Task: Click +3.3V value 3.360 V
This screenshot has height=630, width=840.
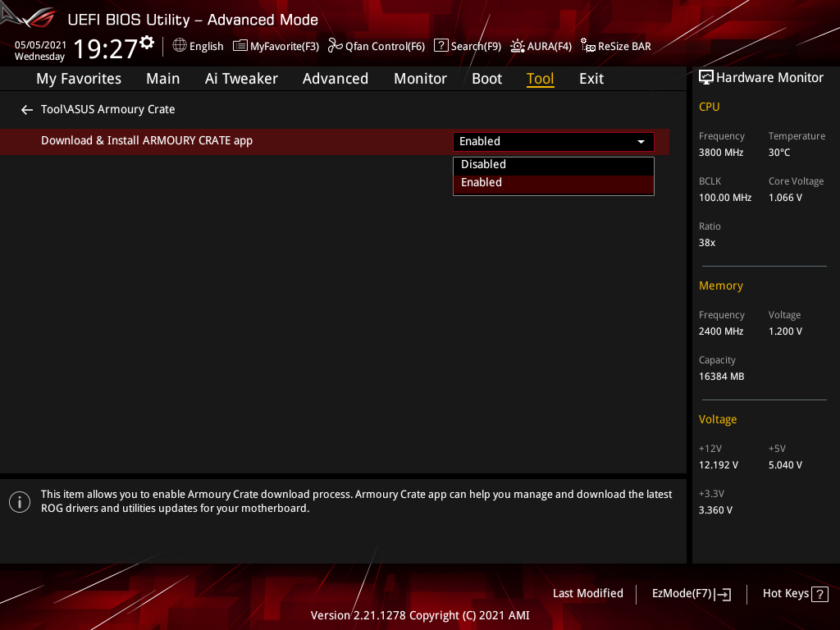Action: coord(715,510)
